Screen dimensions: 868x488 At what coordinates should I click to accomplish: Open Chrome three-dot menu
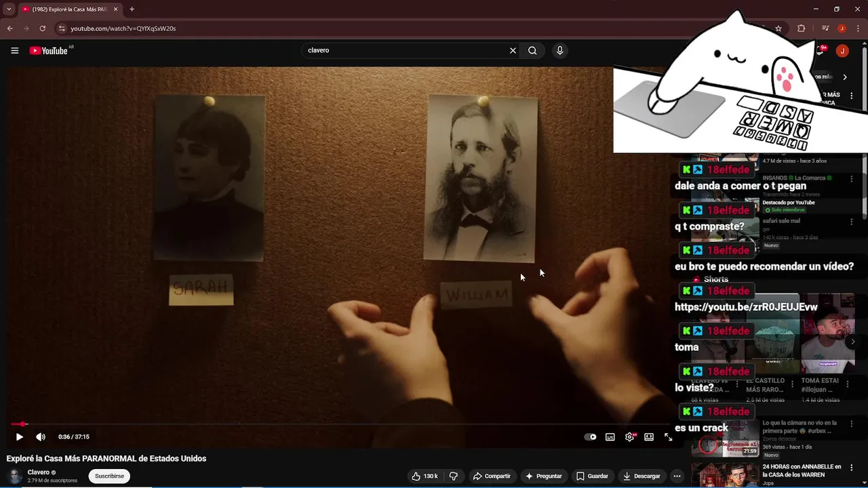(x=857, y=28)
